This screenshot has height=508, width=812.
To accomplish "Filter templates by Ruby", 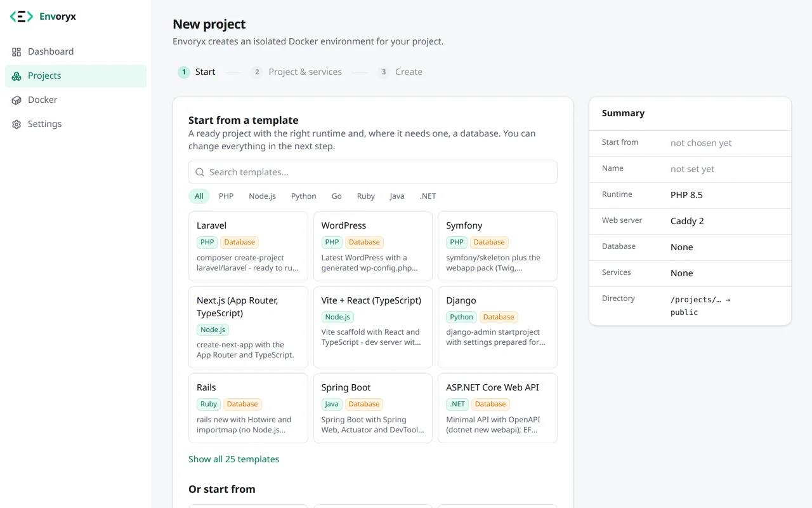I will click(366, 196).
